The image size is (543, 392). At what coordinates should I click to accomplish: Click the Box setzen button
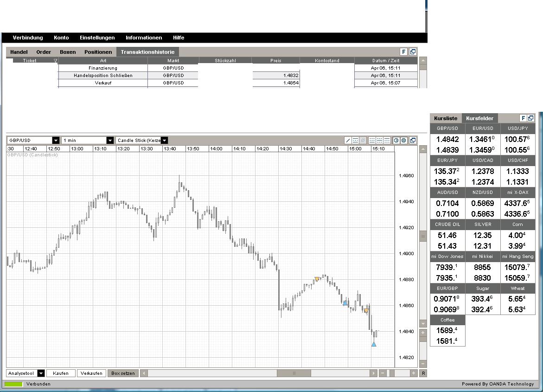point(123,373)
